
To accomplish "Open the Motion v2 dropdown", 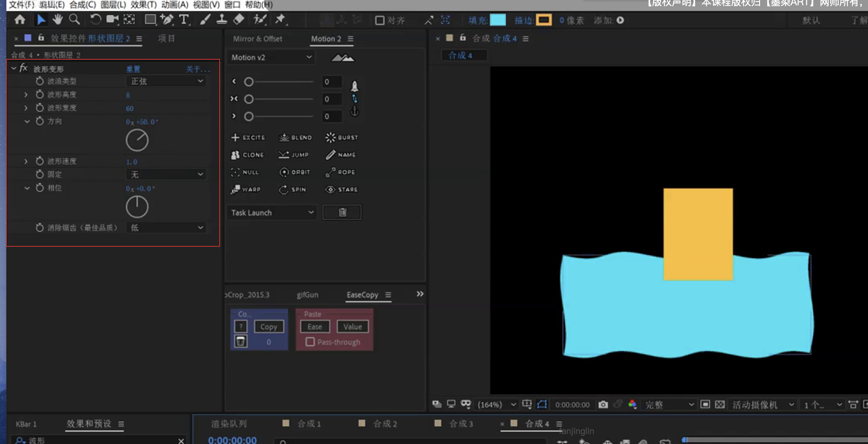I will 271,57.
